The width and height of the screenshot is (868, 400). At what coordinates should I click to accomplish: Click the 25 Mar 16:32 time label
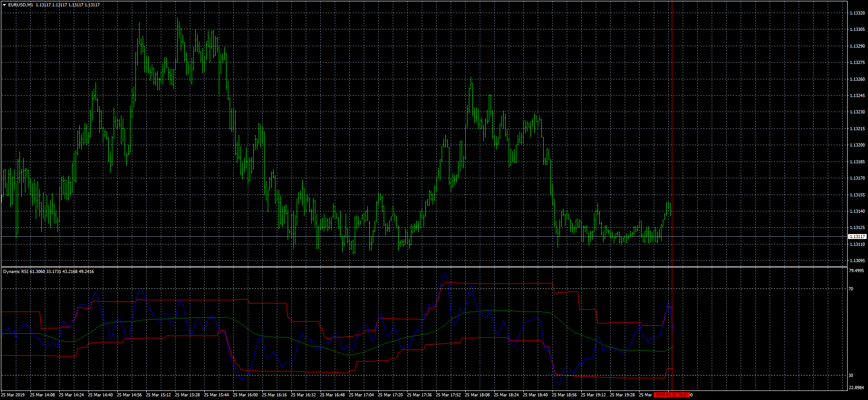(304, 395)
